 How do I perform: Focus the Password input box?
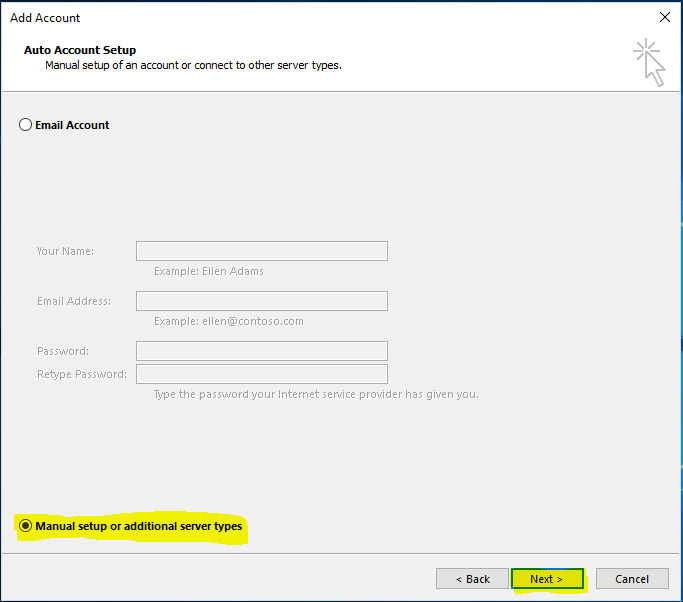click(x=261, y=351)
